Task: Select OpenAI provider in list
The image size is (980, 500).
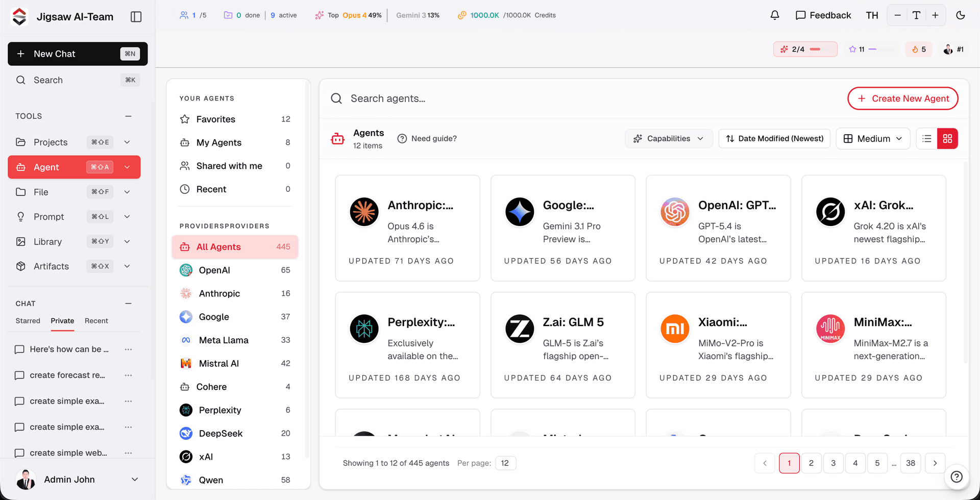Action: coord(235,270)
